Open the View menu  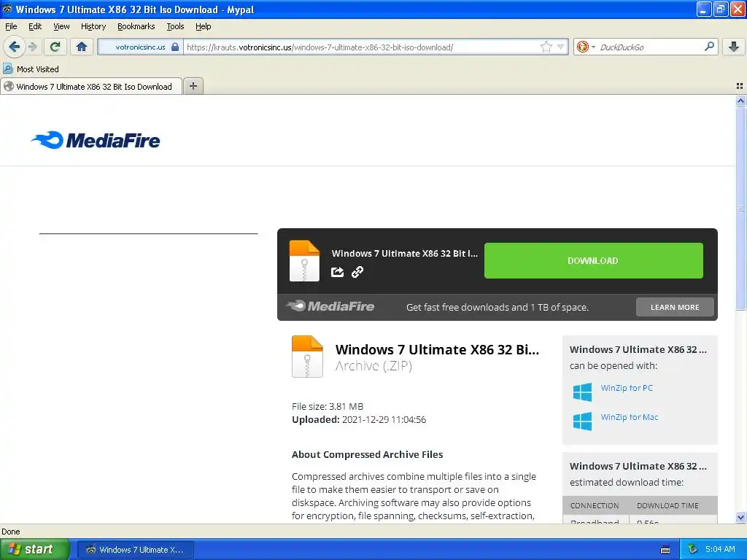pos(61,26)
